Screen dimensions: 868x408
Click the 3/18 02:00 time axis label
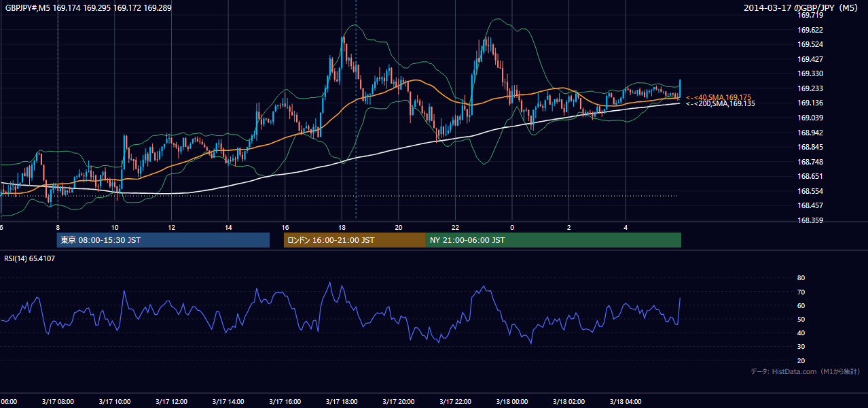pos(568,402)
